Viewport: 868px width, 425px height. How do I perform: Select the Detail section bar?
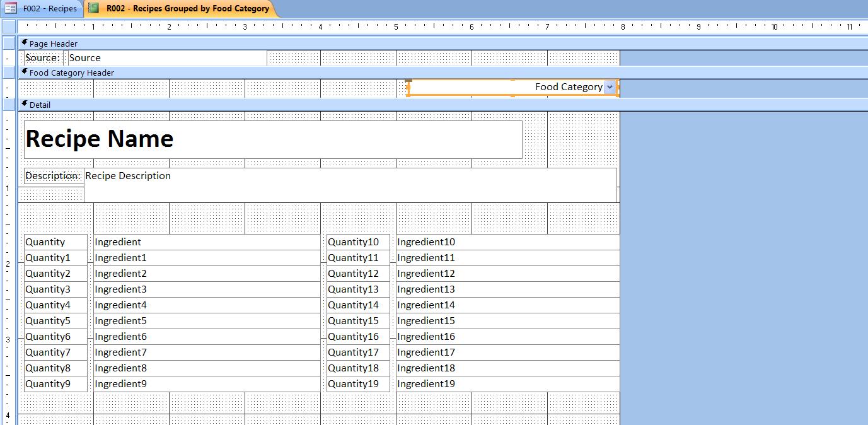click(x=315, y=105)
